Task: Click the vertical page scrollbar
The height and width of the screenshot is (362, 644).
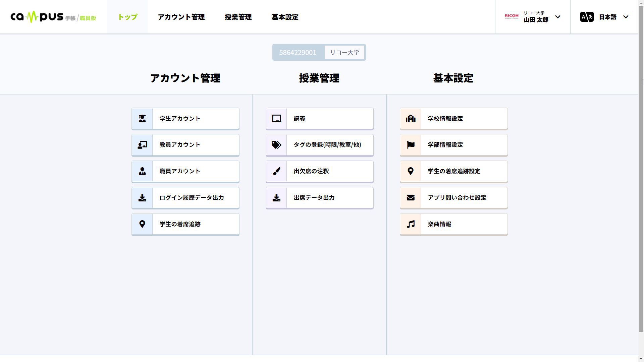Action: pyautogui.click(x=641, y=168)
